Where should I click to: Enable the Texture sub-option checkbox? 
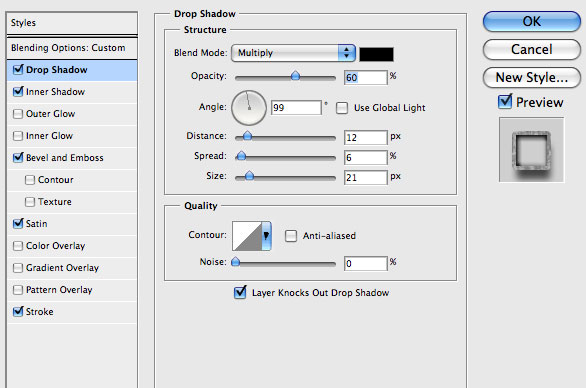click(x=30, y=202)
